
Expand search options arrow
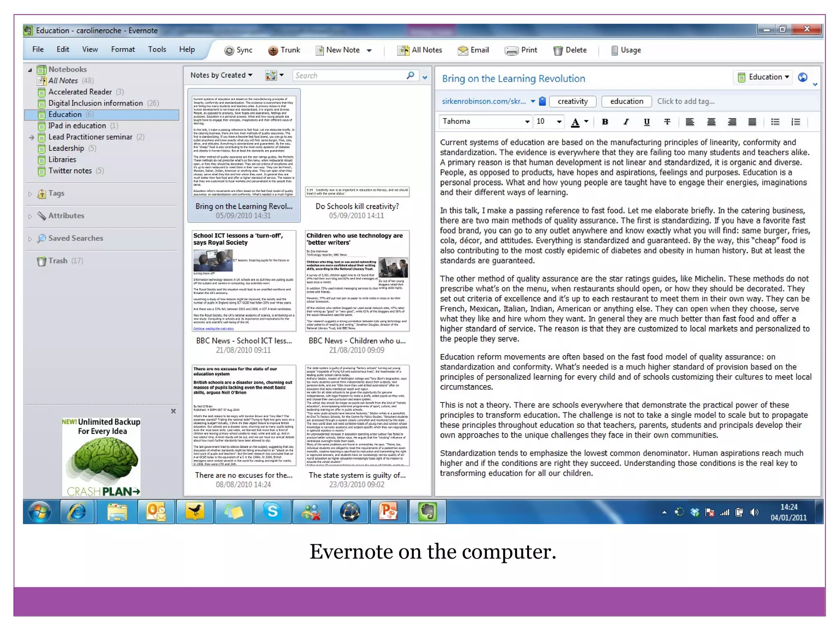tap(425, 77)
